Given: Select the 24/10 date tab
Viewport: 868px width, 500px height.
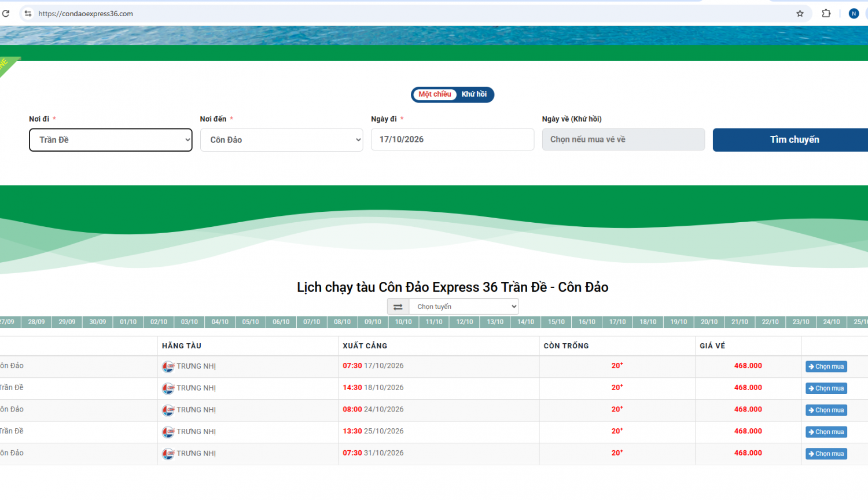Looking at the screenshot, I should click(832, 322).
